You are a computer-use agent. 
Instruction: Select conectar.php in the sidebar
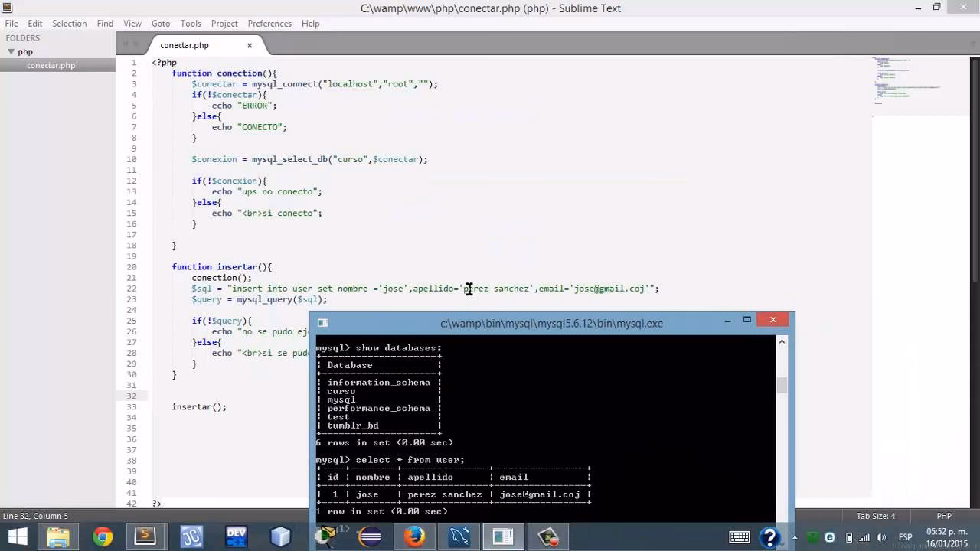(x=51, y=65)
